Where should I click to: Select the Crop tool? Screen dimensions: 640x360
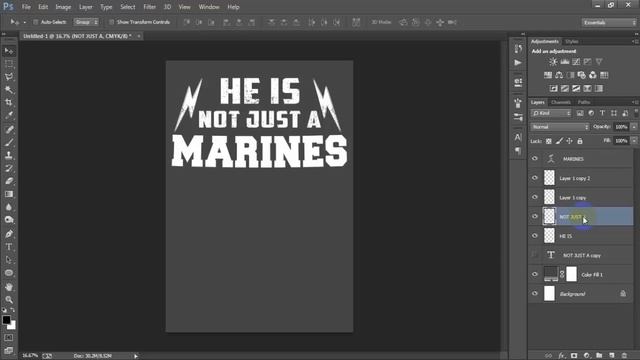[x=9, y=102]
